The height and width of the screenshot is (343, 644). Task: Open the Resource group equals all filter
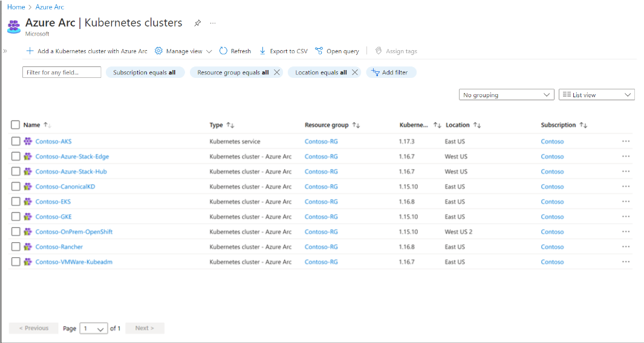coord(233,72)
